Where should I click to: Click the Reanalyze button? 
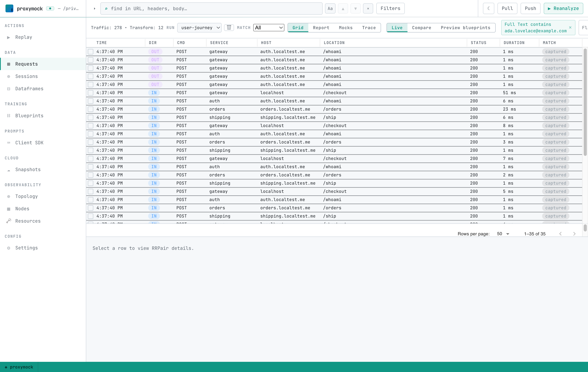(x=563, y=9)
